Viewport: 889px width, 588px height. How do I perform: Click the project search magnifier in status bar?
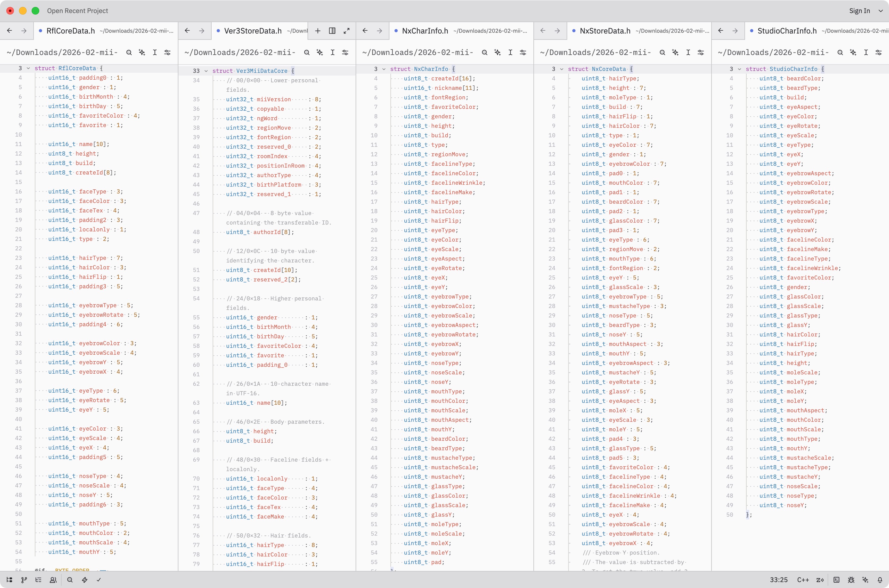coord(70,580)
